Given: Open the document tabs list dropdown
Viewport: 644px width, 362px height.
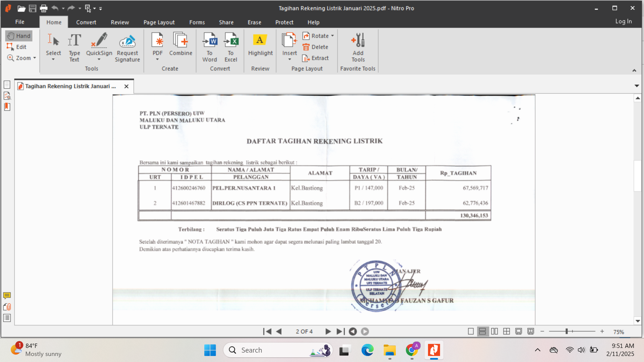Looking at the screenshot, I should (x=637, y=86).
